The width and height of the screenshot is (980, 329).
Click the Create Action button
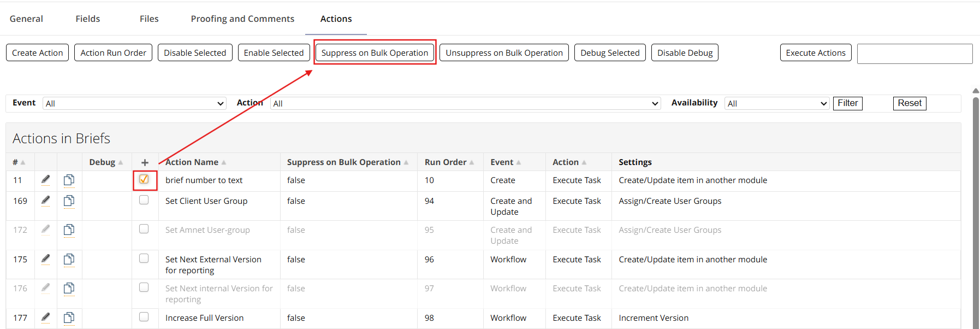click(x=38, y=52)
